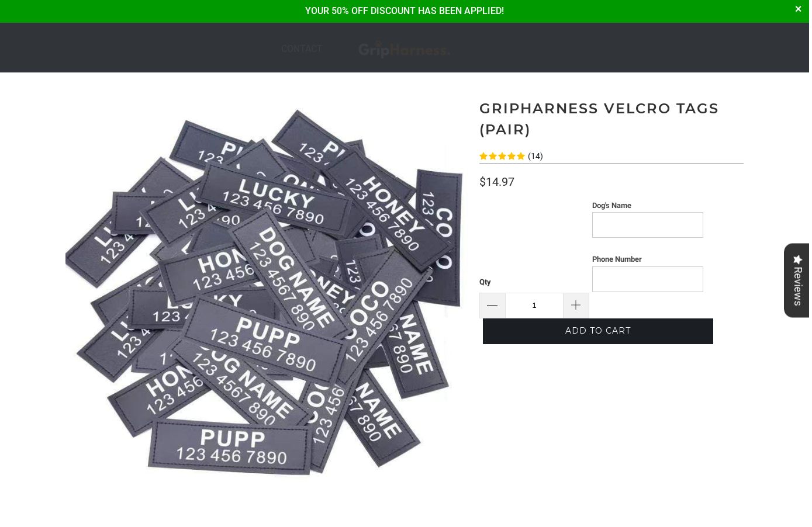Click the Qty label
This screenshot has width=812, height=527.
click(x=485, y=282)
